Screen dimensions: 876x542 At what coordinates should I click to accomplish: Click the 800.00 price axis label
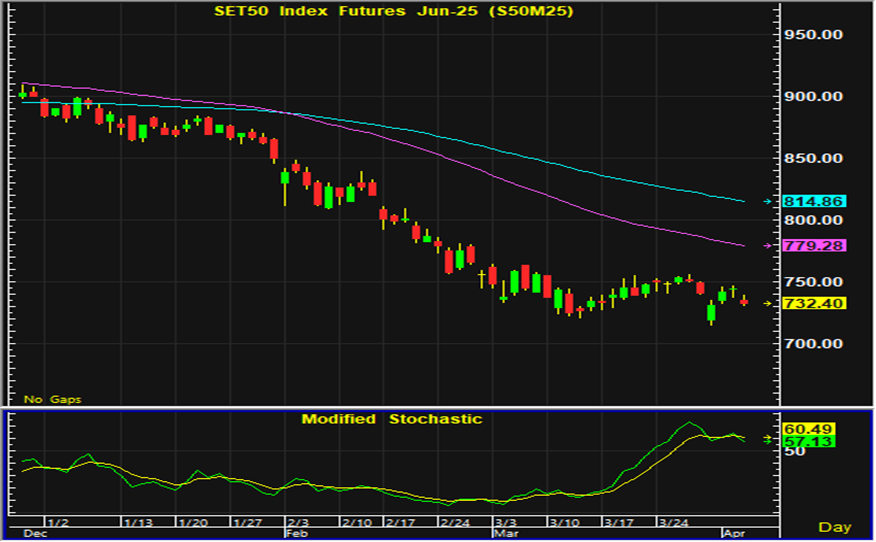pyautogui.click(x=813, y=220)
